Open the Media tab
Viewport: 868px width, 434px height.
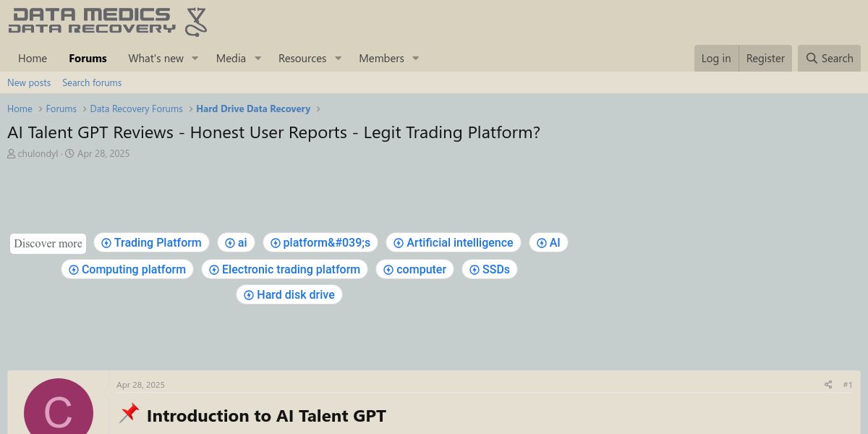click(231, 59)
